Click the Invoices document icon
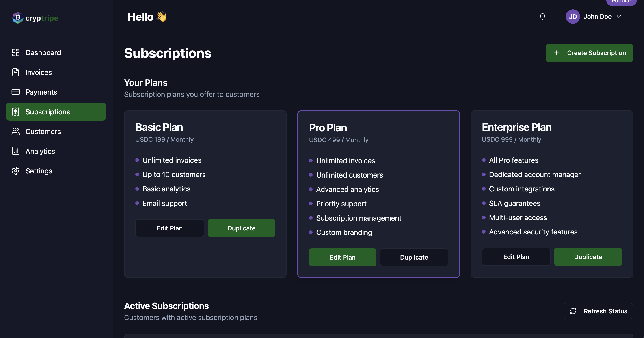 click(x=15, y=72)
